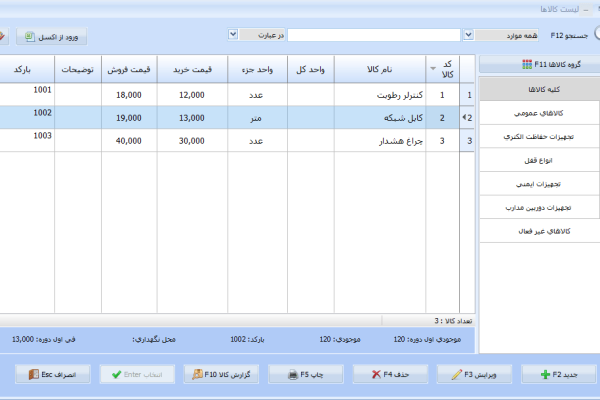Click the گروه کالاها F11 button
This screenshot has height=400, width=600.
click(540, 64)
